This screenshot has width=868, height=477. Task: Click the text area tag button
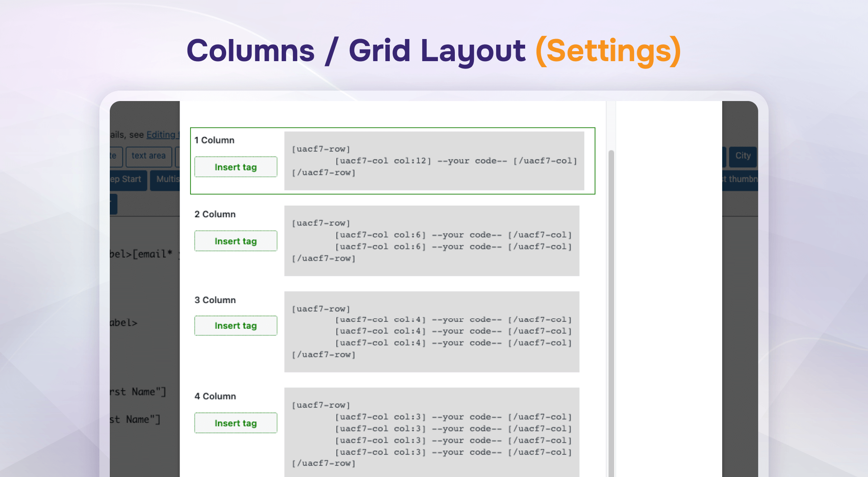(x=148, y=156)
